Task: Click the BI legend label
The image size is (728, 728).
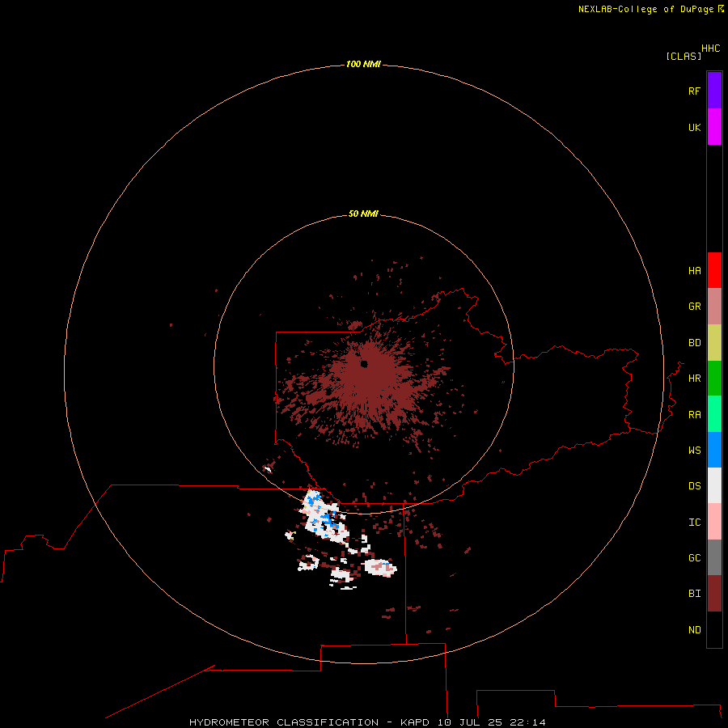Action: coord(694,594)
